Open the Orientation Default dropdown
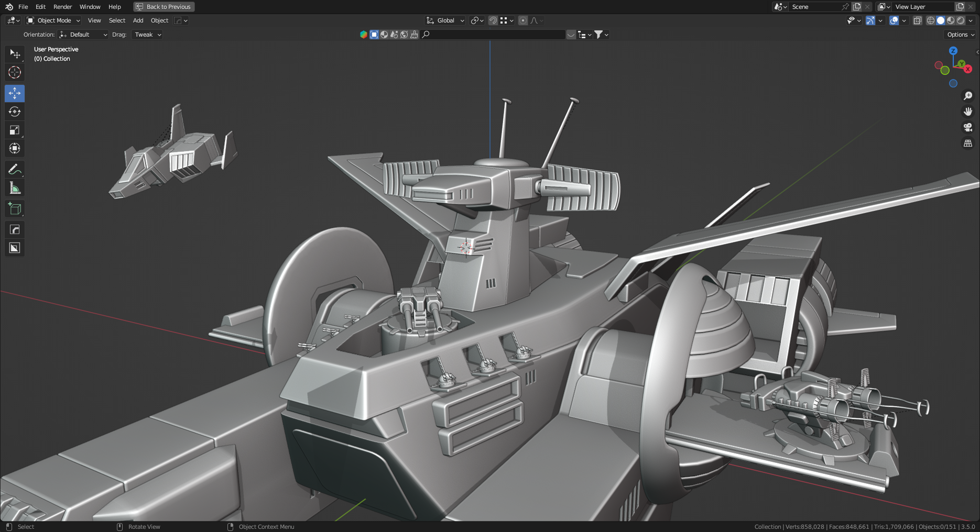980x532 pixels. pyautogui.click(x=83, y=35)
